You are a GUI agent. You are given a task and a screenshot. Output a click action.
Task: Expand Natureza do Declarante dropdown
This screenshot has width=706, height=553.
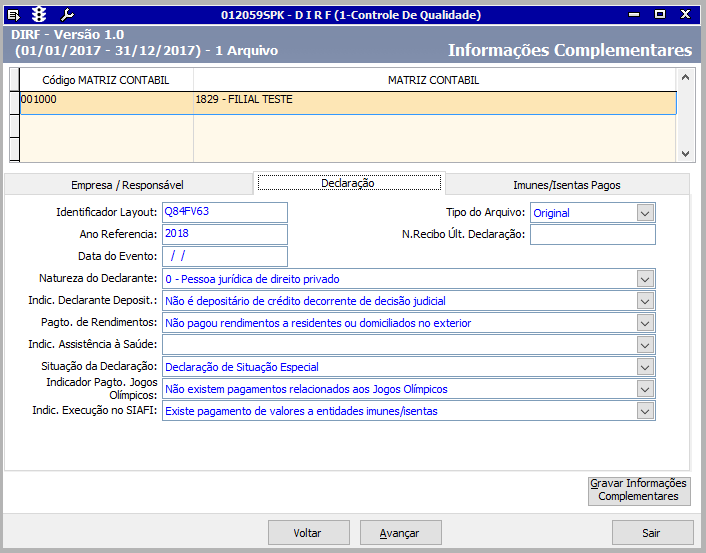(645, 279)
